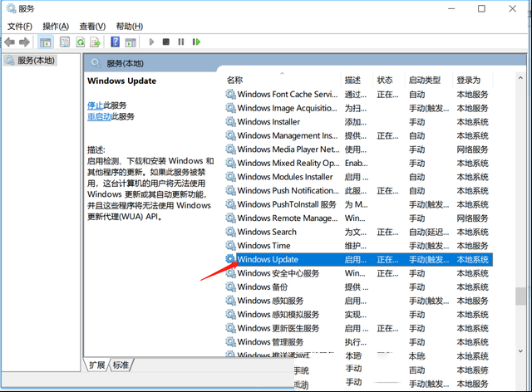The height and width of the screenshot is (392, 532).
Task: Maximize the 服务 window
Action: (481, 9)
